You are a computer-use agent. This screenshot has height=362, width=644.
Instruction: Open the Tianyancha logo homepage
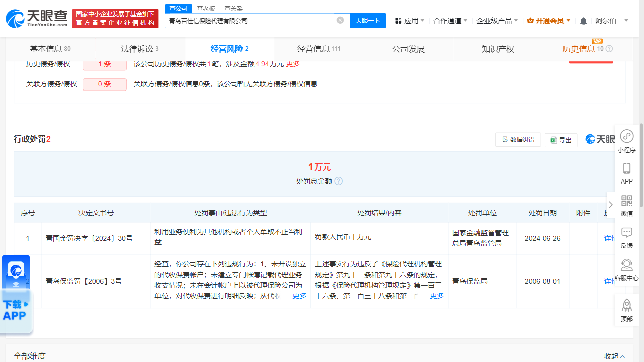pyautogui.click(x=36, y=19)
